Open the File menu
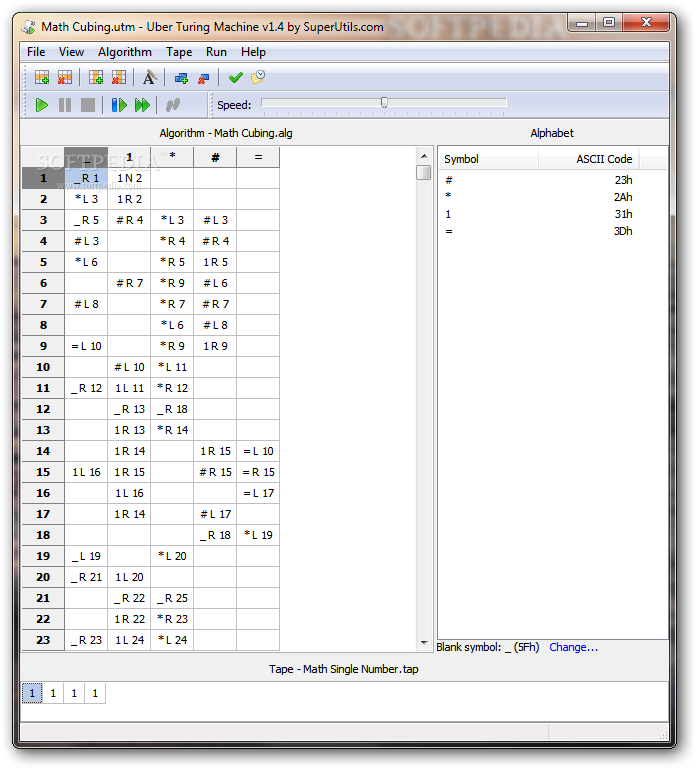This screenshot has width=697, height=769. (36, 52)
